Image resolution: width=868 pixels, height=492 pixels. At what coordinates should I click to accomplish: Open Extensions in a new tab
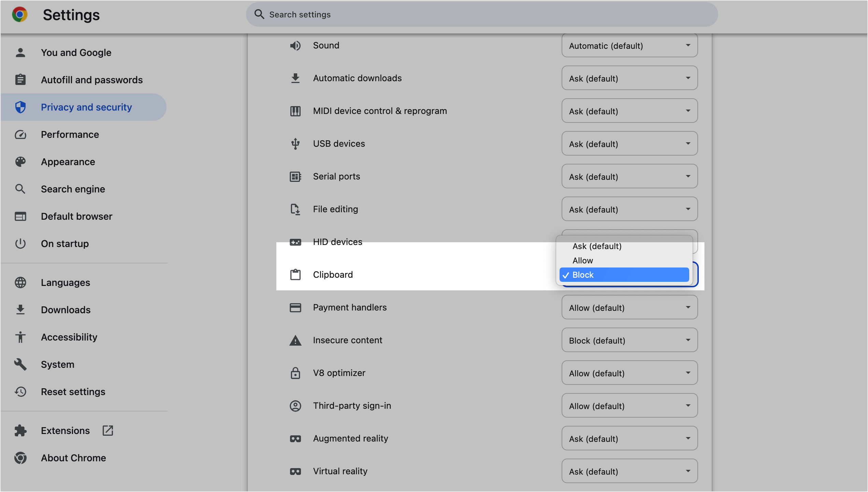pos(108,431)
